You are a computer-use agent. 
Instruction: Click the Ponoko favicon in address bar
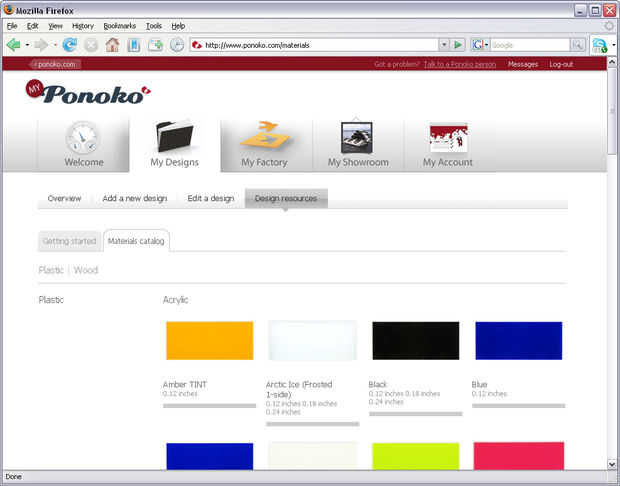[197, 45]
